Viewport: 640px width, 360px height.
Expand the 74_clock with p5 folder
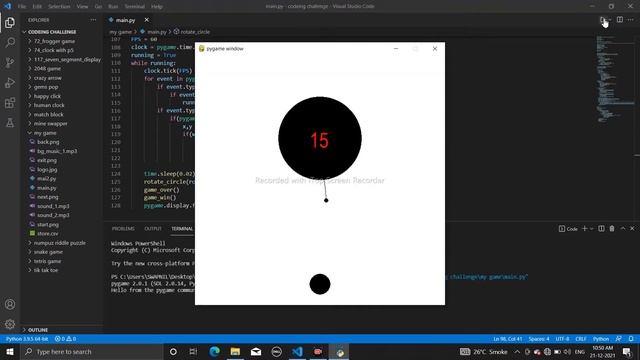point(53,50)
